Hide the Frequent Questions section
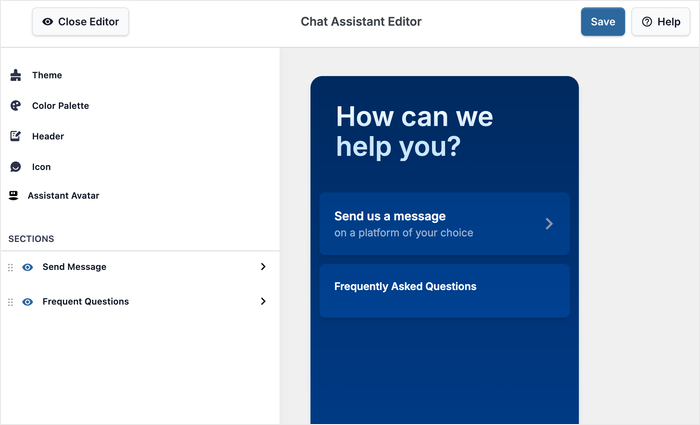Viewport: 700px width, 425px height. [28, 301]
